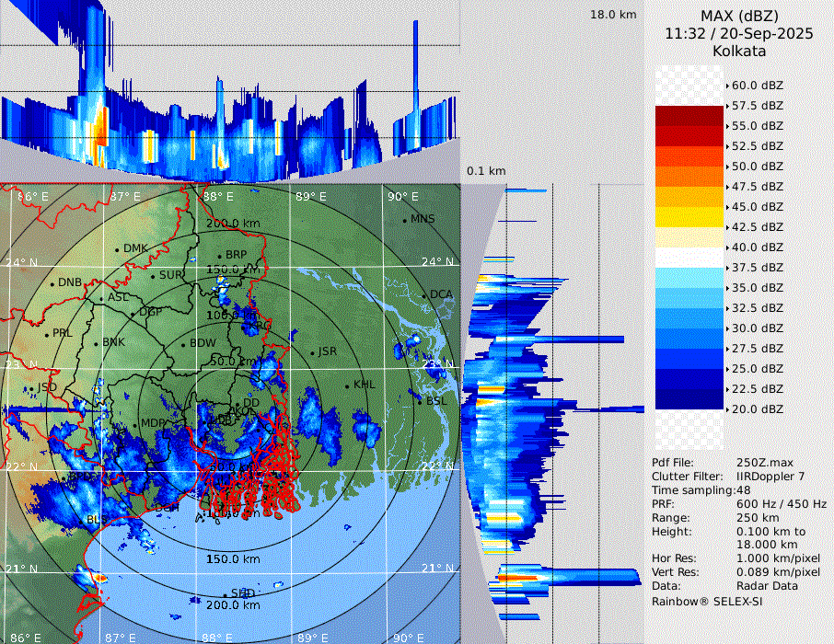This screenshot has height=644, width=834.
Task: Select the KHL station marker
Action: (x=347, y=385)
